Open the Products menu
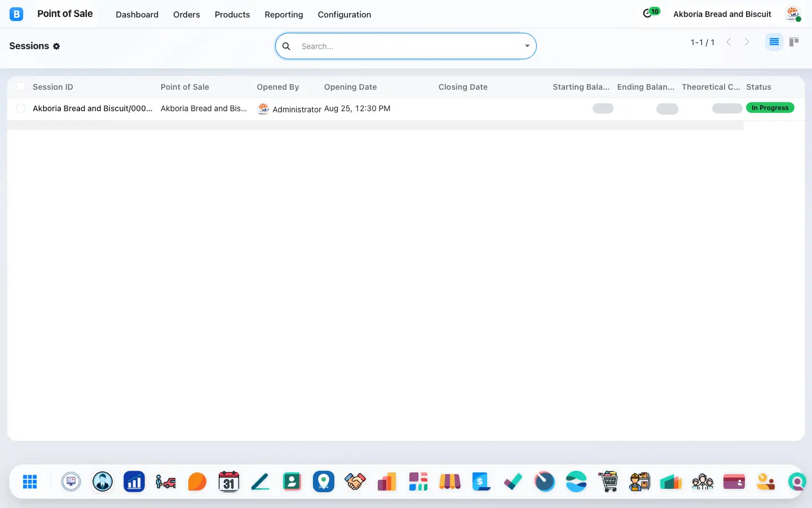The height and width of the screenshot is (508, 812). click(232, 15)
